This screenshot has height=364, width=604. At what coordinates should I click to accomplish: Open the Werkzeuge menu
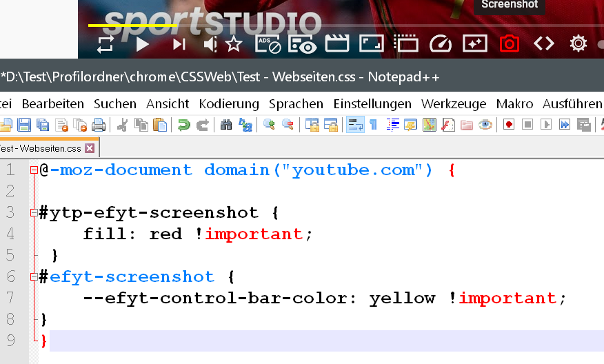point(454,104)
